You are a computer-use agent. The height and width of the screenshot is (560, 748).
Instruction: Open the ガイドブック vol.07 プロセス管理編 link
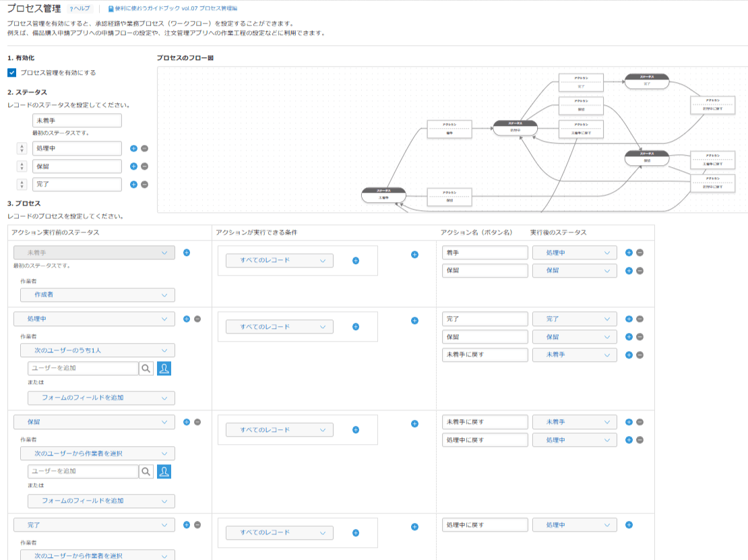(x=173, y=9)
